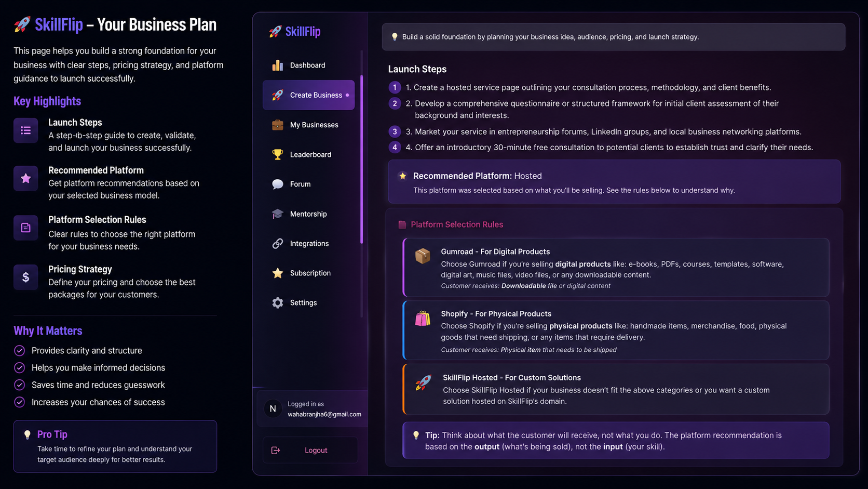Click the Logout button
Viewport: 868px width, 489px height.
point(310,450)
